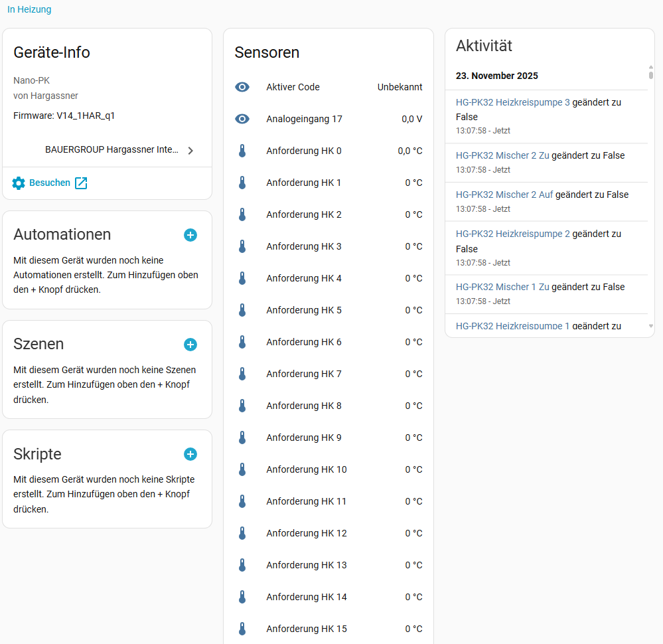Add a new scene with Szenen plus icon
Image resolution: width=663 pixels, height=644 pixels.
190,345
